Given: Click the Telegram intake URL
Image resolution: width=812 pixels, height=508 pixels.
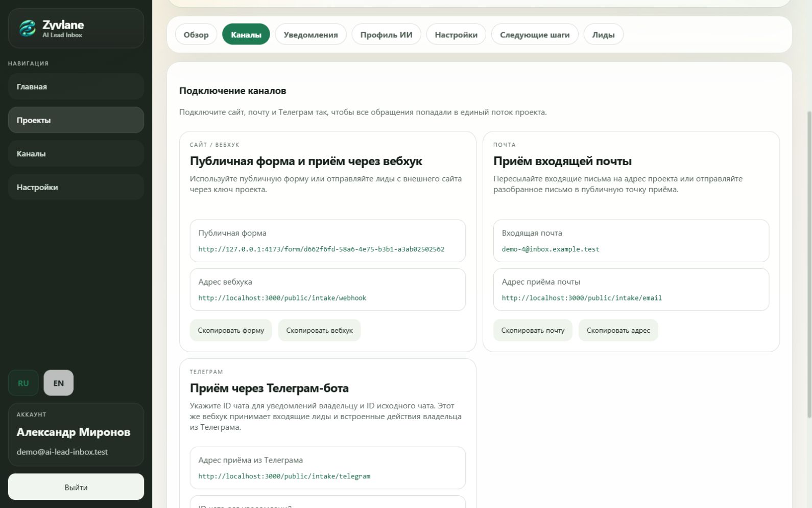Looking at the screenshot, I should coord(284,476).
